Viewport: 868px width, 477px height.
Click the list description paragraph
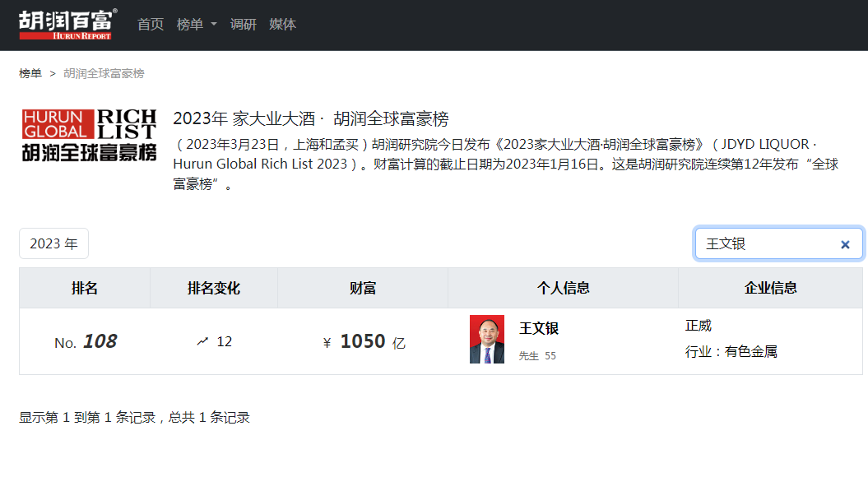coord(506,164)
